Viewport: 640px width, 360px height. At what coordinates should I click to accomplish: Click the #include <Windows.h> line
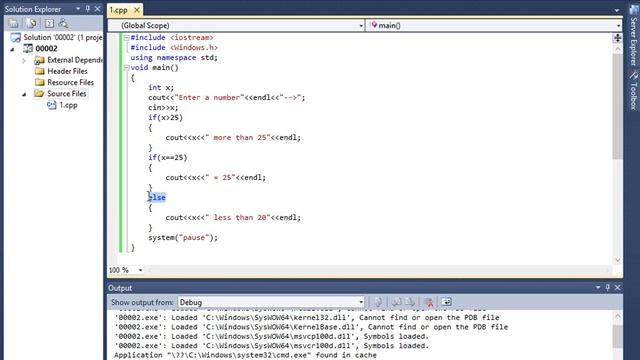coord(174,48)
